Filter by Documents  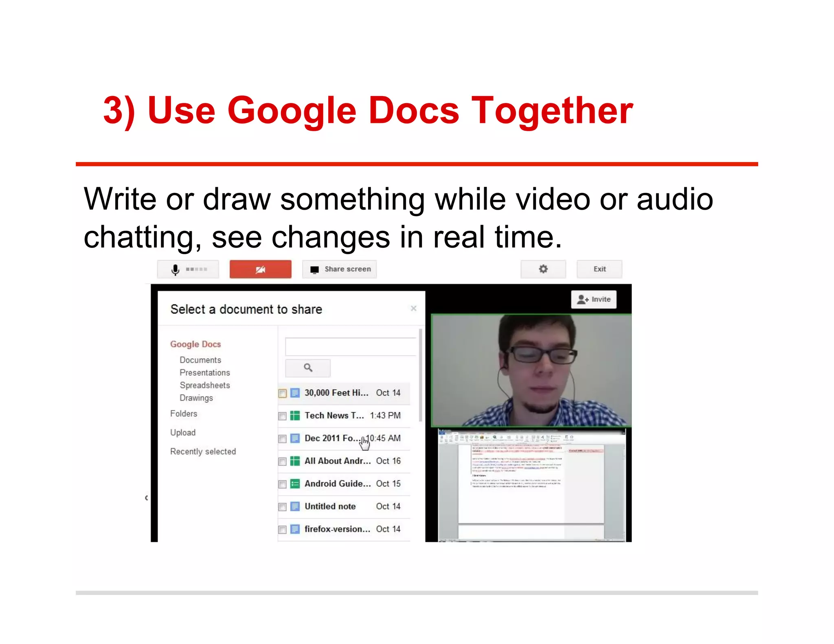coord(200,360)
